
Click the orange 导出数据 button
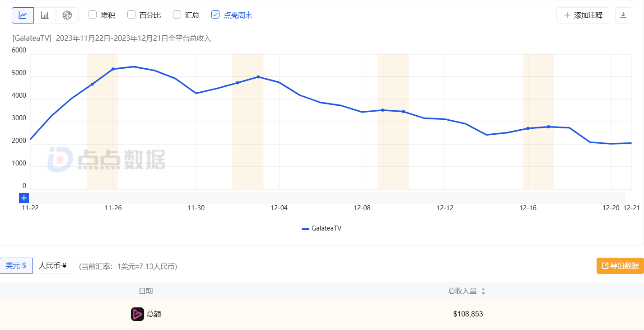(x=620, y=266)
